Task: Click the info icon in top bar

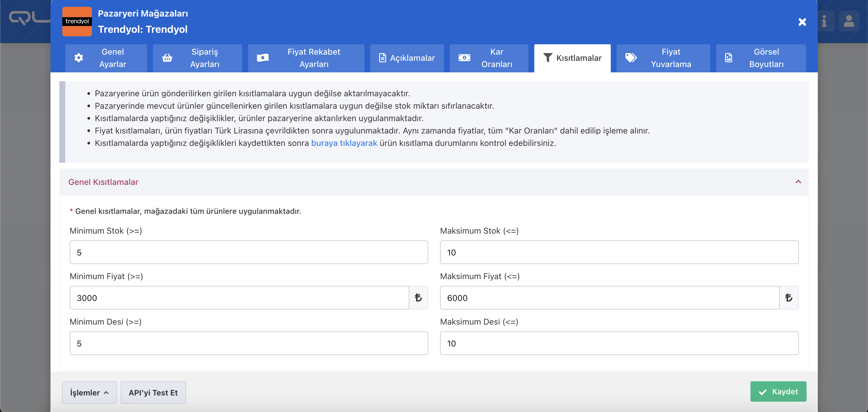Action: click(824, 21)
